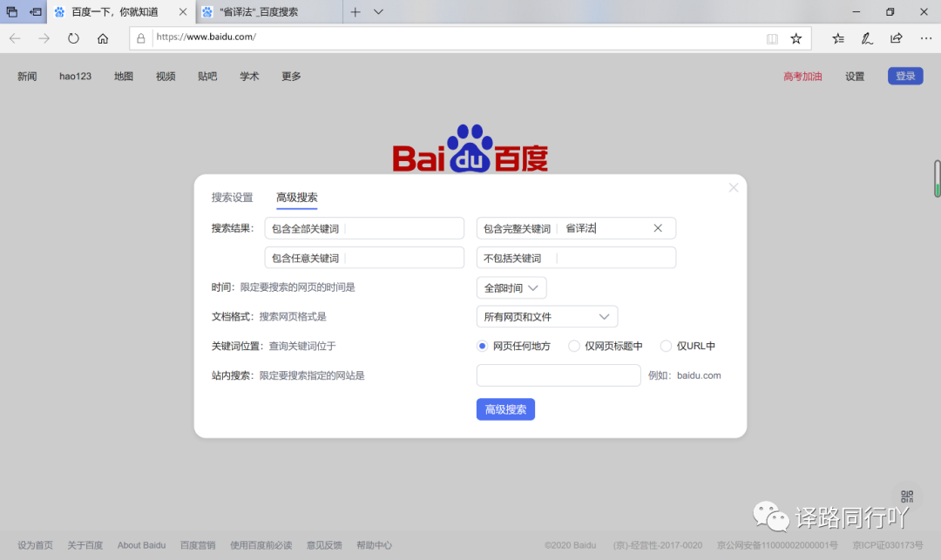Open add notes pen icon
Viewport: 941px width, 560px height.
click(x=867, y=38)
